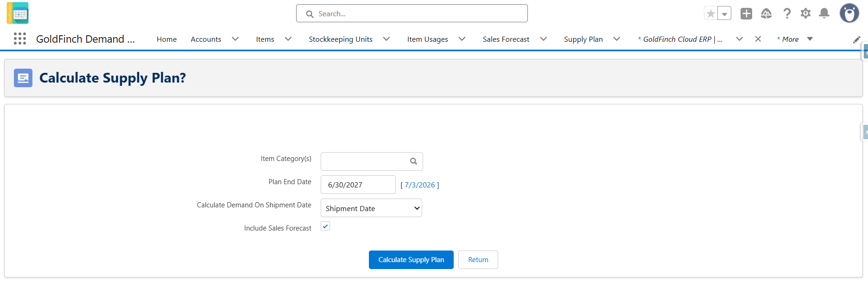Screen dimensions: 868x302
Task: Click the Item Category lookup magnifier icon
Action: tap(413, 161)
